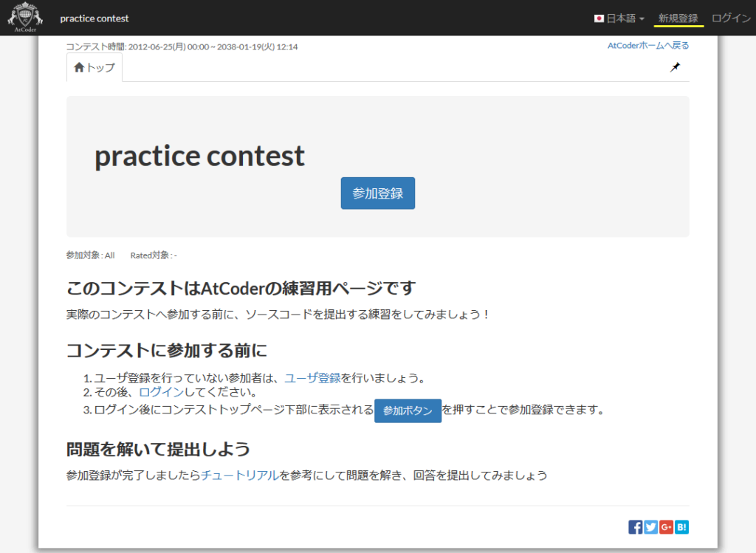Screen dimensions: 756x553
Task: Select the トップ tab
Action: pos(94,67)
